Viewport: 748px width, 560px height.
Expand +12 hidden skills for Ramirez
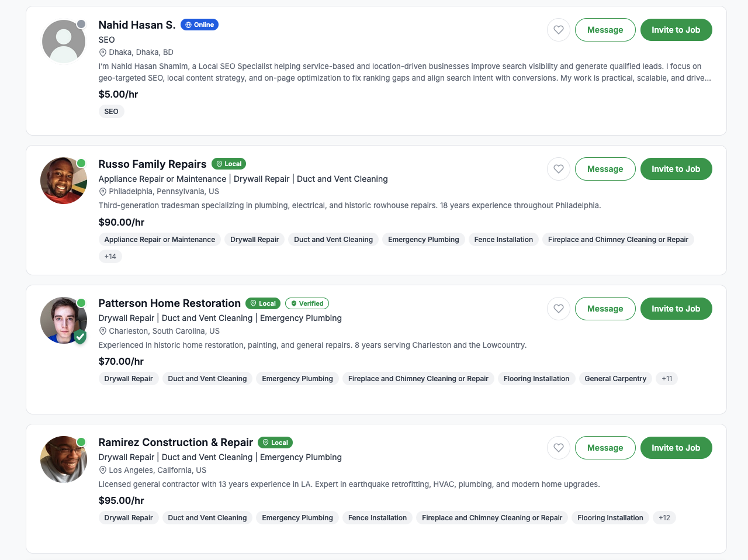click(x=664, y=518)
